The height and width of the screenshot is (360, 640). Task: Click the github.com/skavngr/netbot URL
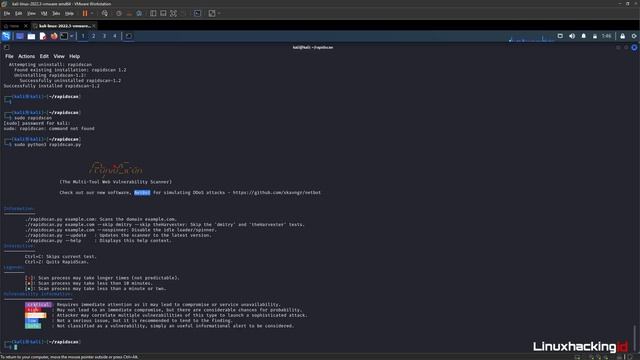click(277, 193)
